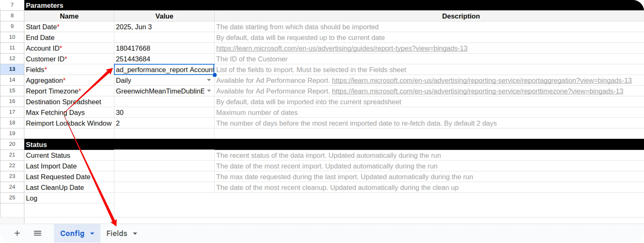
Task: Select the Config sheet tab
Action: 72,233
